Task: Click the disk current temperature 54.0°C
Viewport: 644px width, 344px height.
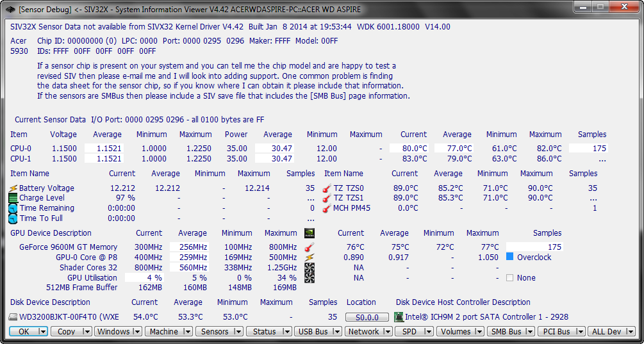Action: (145, 317)
